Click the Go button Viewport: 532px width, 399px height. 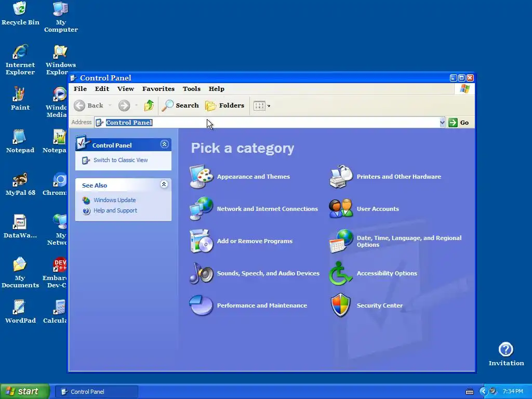pyautogui.click(x=459, y=123)
